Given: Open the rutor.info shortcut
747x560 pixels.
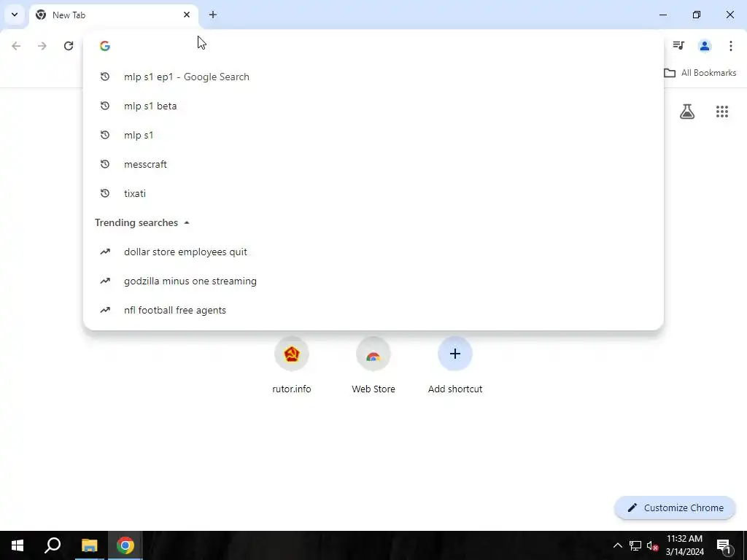Looking at the screenshot, I should click(292, 366).
